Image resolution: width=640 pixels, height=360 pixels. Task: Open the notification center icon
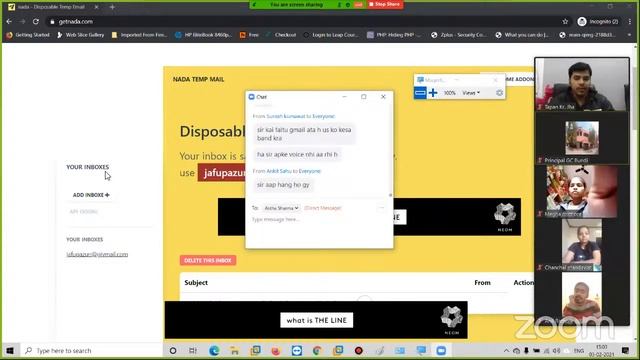point(625,351)
